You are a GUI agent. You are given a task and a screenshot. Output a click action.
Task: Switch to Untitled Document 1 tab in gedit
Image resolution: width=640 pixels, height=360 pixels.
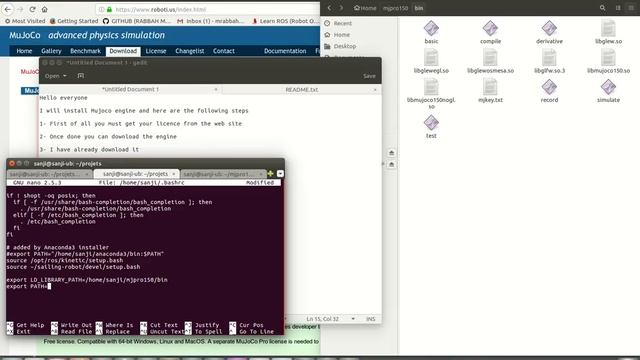point(130,89)
